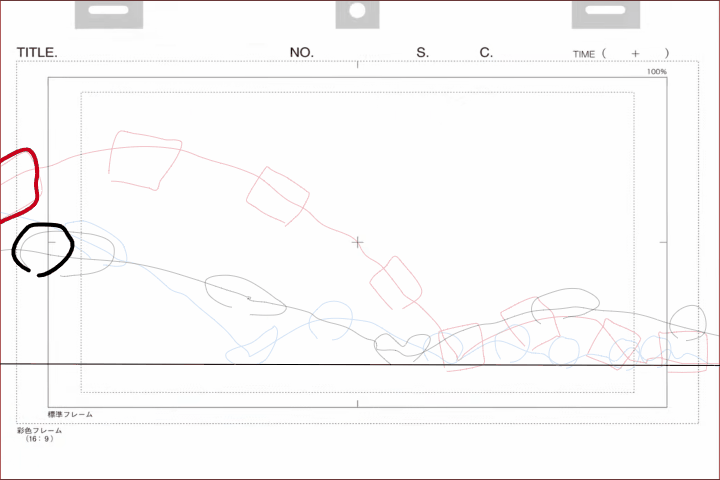Viewport: 720px width, 480px height.
Task: Click the bottom center frame tick mark
Action: click(358, 403)
